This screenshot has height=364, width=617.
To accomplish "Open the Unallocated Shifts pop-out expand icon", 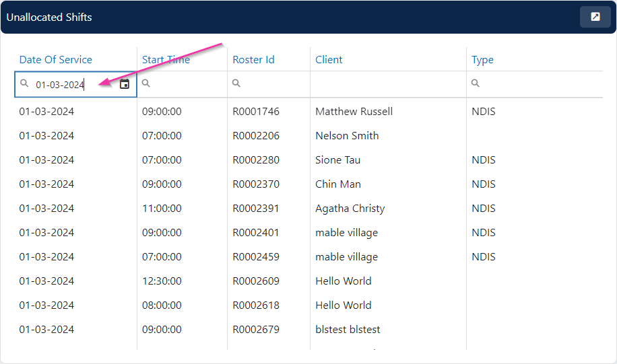I will (x=595, y=17).
